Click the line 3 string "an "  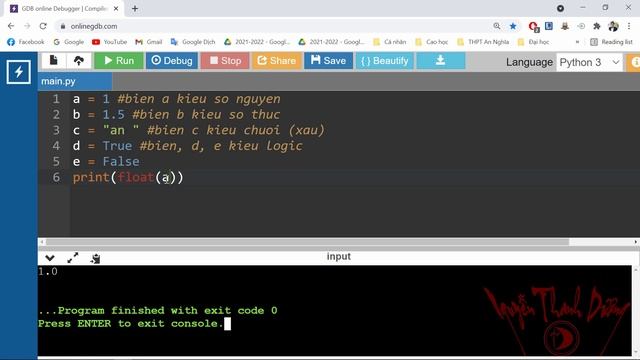point(121,130)
